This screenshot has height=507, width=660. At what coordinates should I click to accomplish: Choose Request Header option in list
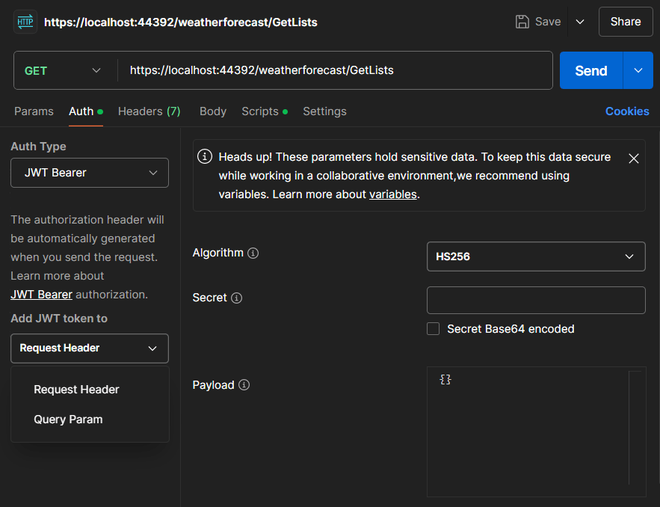(76, 390)
